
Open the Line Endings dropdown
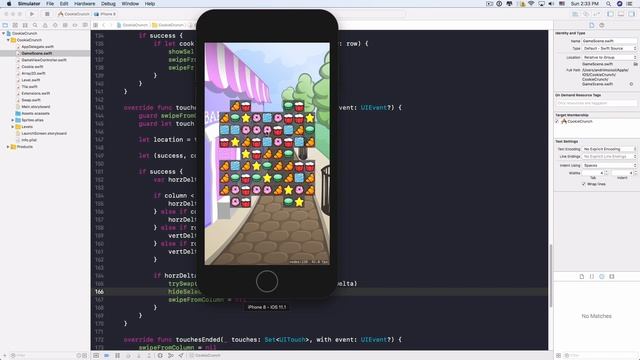(x=609, y=156)
